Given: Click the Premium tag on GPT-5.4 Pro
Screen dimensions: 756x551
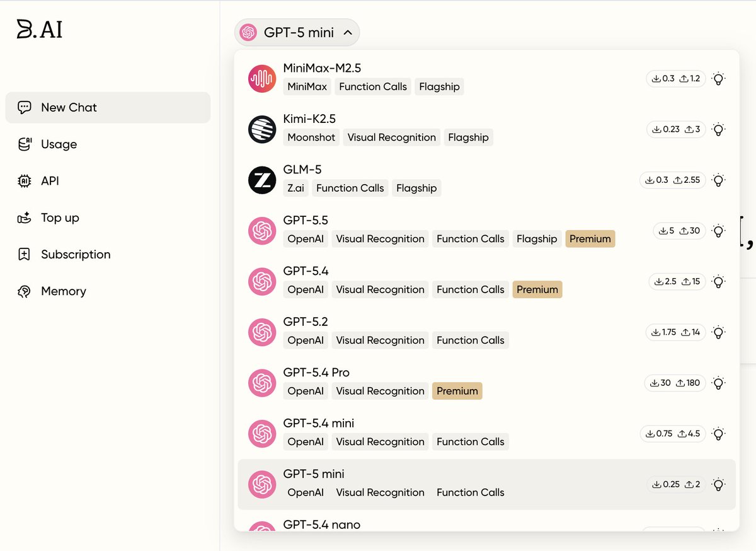Looking at the screenshot, I should pyautogui.click(x=457, y=391).
